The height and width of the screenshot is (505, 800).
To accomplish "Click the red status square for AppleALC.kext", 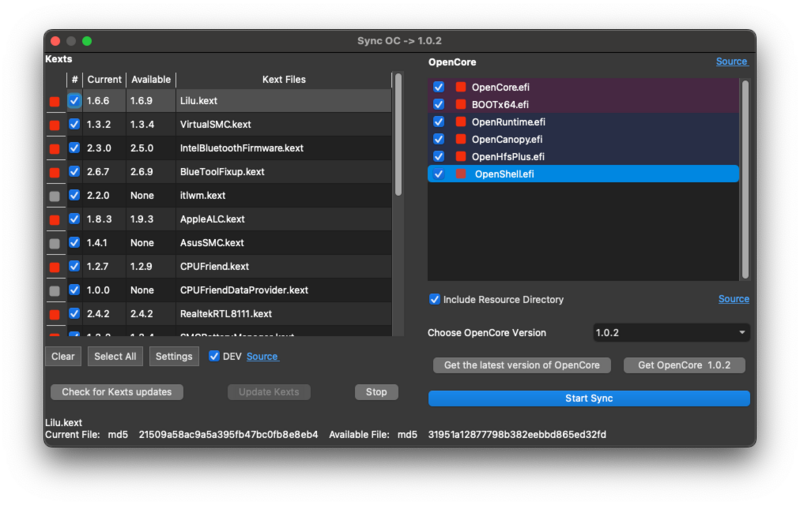I will 55,220.
